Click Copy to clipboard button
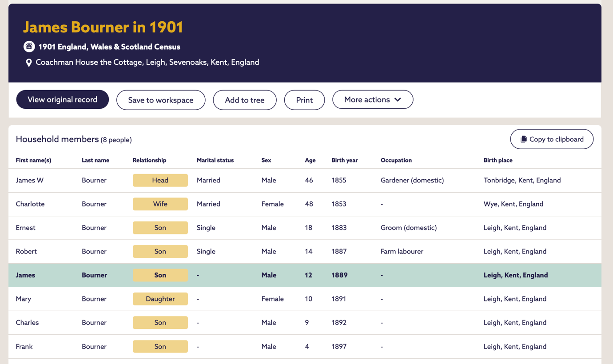Viewport: 613px width, 364px height. click(x=552, y=139)
